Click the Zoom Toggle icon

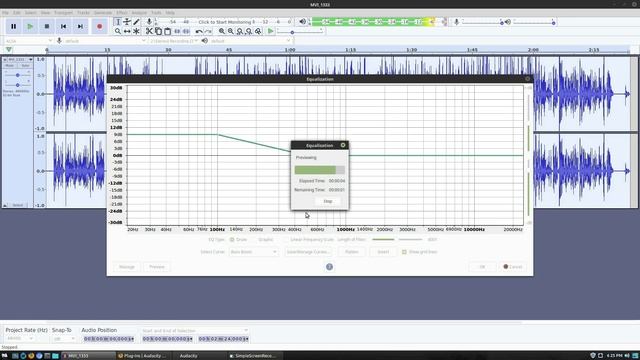[x=258, y=31]
